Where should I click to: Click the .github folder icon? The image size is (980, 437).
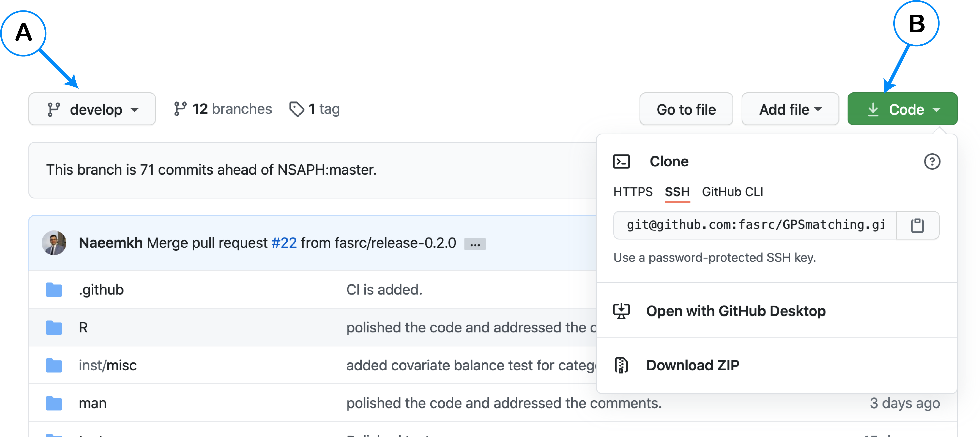pyautogui.click(x=54, y=290)
